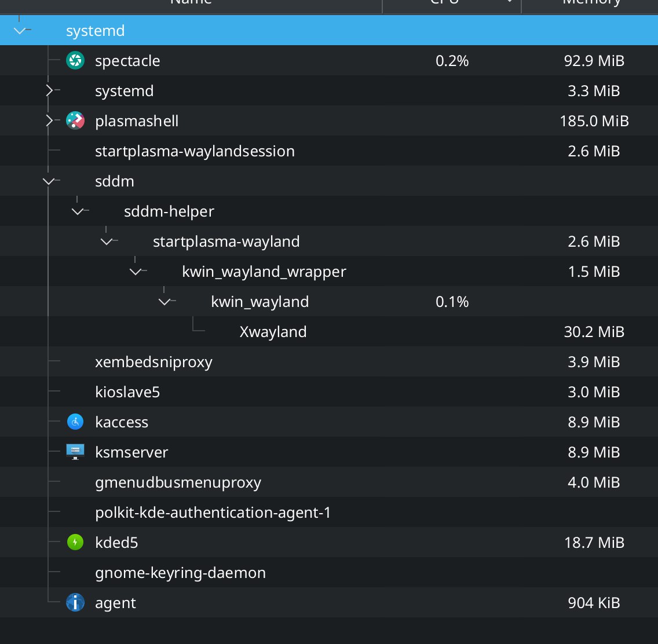This screenshot has width=658, height=644.
Task: Select the kwin_wayland process name
Action: coord(259,302)
